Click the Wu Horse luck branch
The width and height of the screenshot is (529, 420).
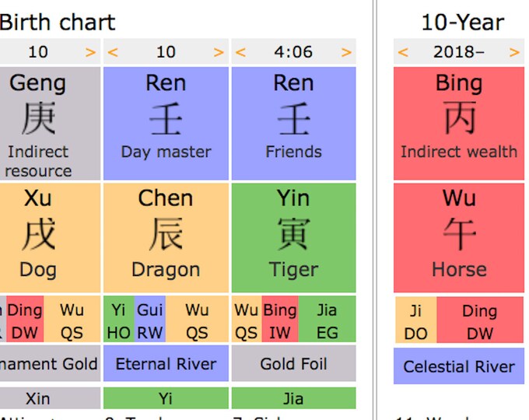click(459, 238)
